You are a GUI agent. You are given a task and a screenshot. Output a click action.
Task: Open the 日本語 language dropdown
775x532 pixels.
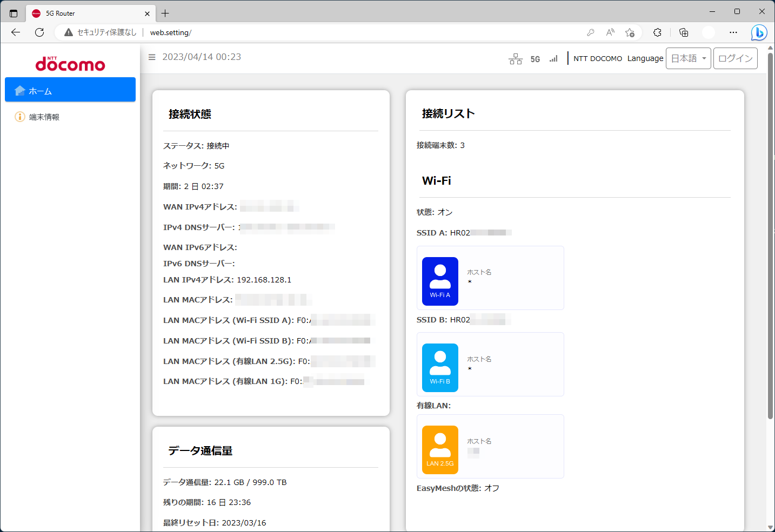click(689, 58)
